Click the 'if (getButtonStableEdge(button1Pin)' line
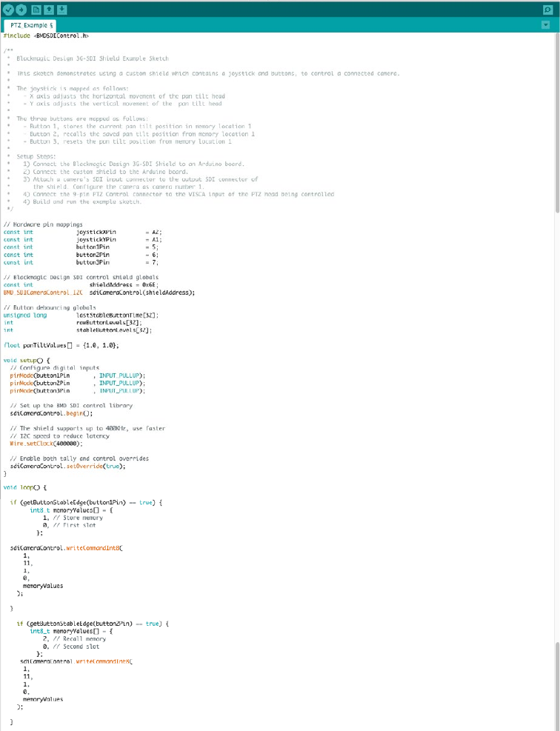 tap(86, 503)
